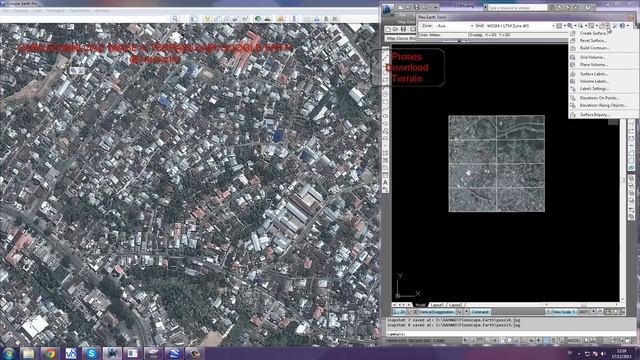The height and width of the screenshot is (360, 640).
Task: Open Labels Settings menu entry
Action: 594,89
